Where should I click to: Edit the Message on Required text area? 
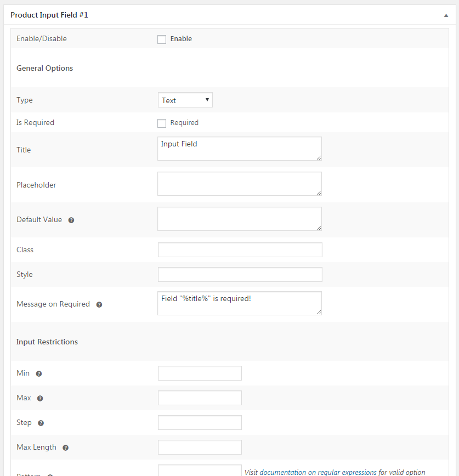[239, 303]
